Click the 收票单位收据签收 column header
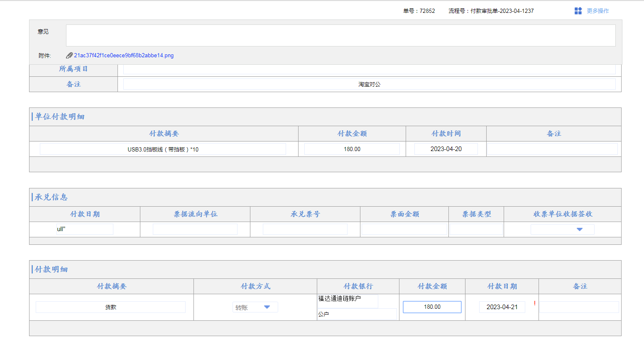This screenshot has width=644, height=344. tap(563, 214)
